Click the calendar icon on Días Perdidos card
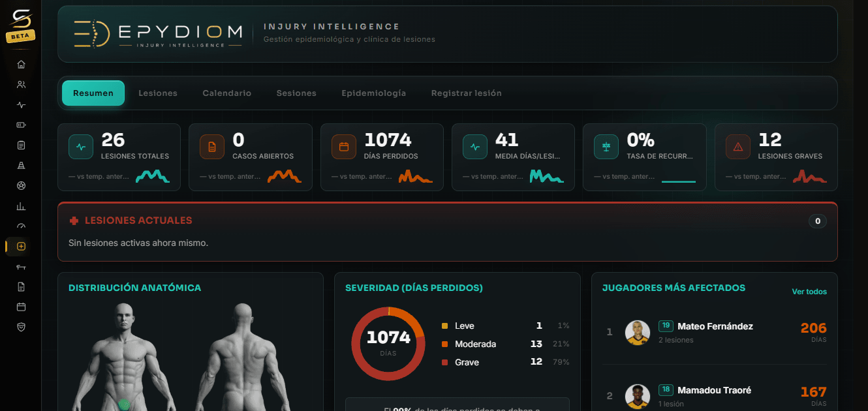This screenshot has width=868, height=411. [x=344, y=147]
